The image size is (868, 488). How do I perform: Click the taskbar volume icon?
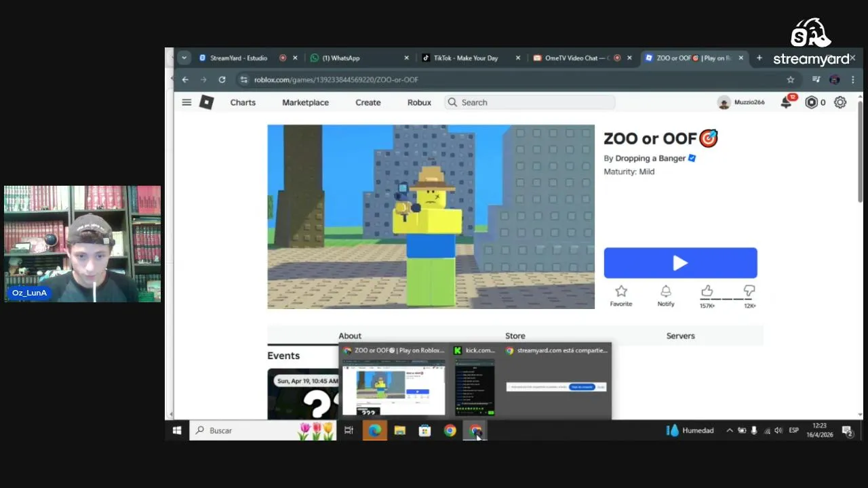point(778,430)
